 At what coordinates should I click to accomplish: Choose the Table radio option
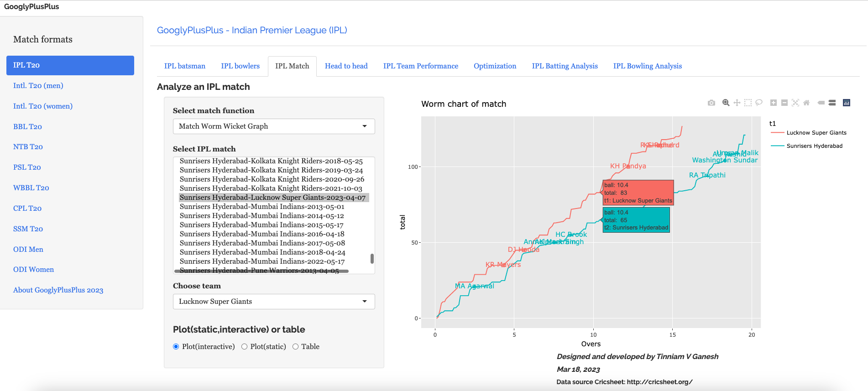296,347
